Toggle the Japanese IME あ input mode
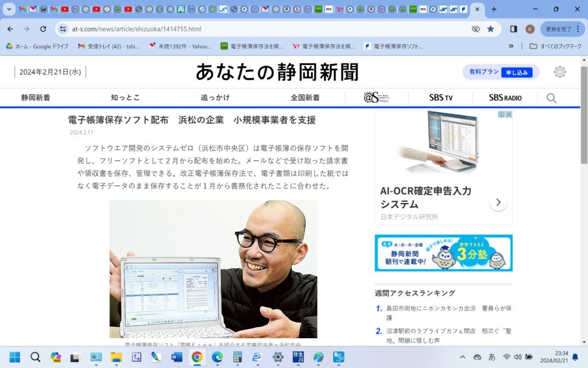Image resolution: width=588 pixels, height=368 pixels. coord(492,357)
